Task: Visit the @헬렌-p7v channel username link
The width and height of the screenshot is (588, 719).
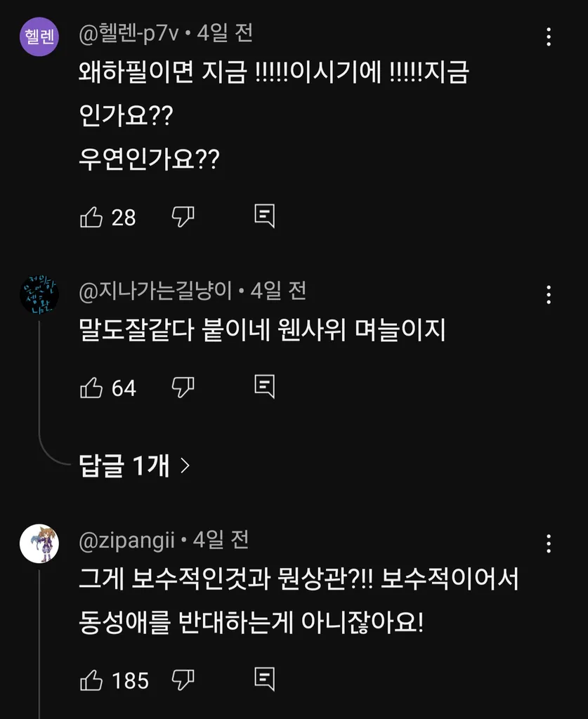Action: pos(129,34)
